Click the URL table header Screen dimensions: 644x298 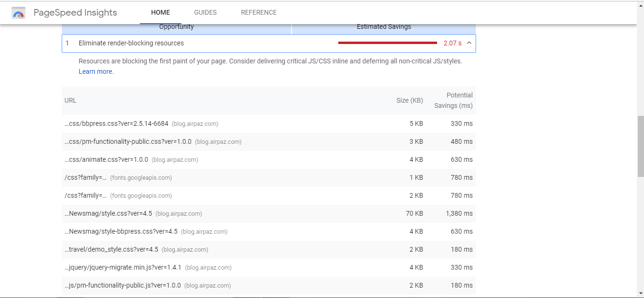tap(70, 100)
